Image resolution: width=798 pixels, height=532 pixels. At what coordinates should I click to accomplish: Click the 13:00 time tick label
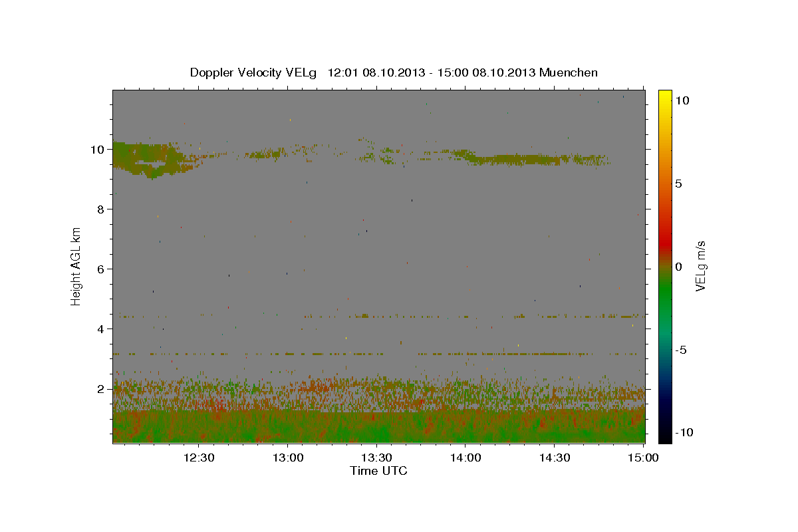point(288,458)
